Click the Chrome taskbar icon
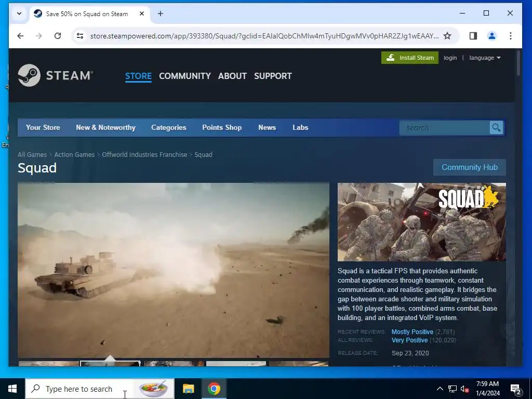Viewport: 532px width, 399px height. (x=214, y=389)
